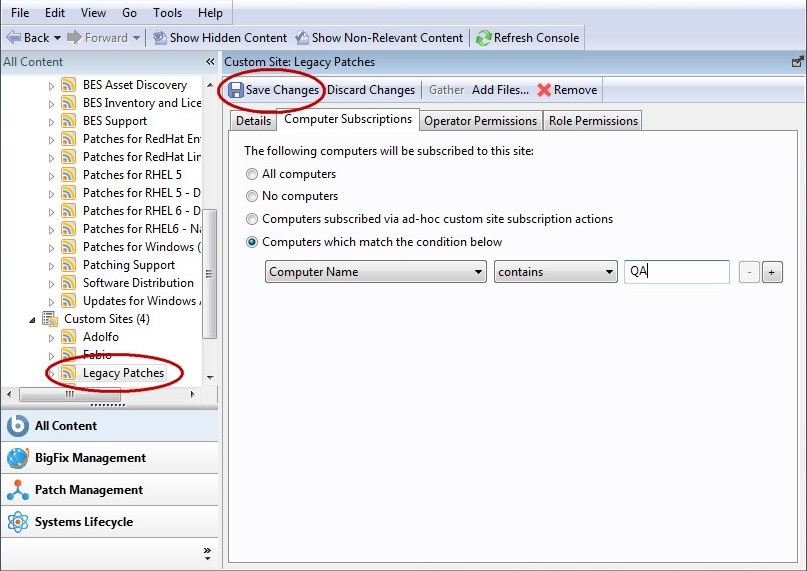Open the contains operator dropdown

tap(555, 272)
